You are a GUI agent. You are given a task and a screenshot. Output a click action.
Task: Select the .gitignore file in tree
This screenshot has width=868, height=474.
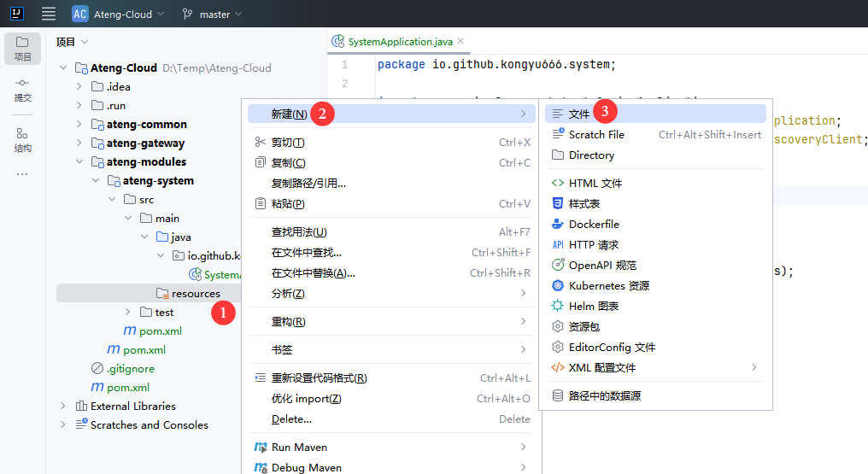(x=130, y=368)
